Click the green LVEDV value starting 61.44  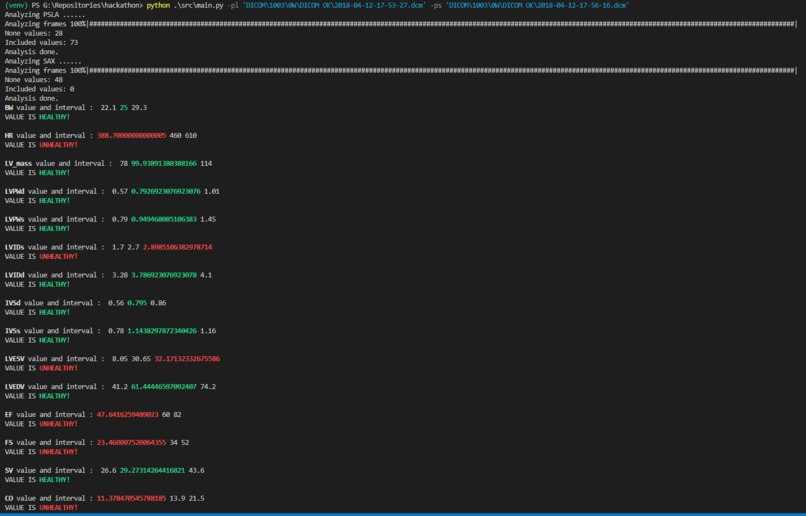[x=164, y=386]
